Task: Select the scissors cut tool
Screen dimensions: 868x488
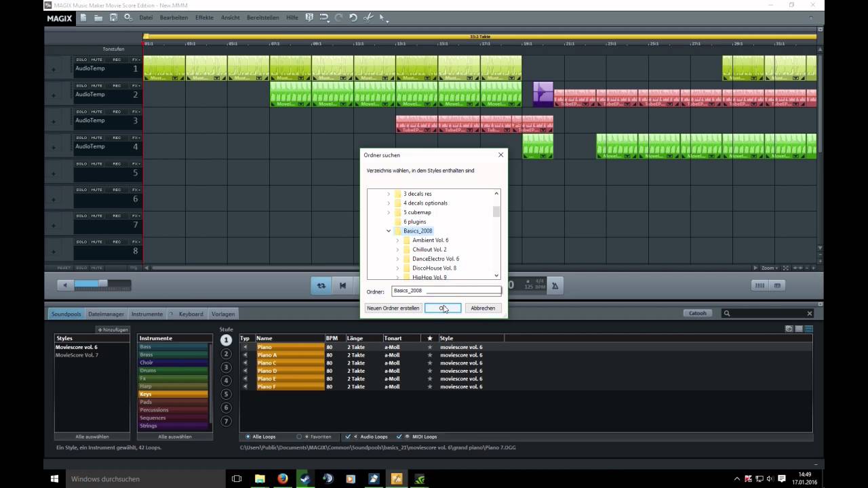Action: tap(368, 18)
